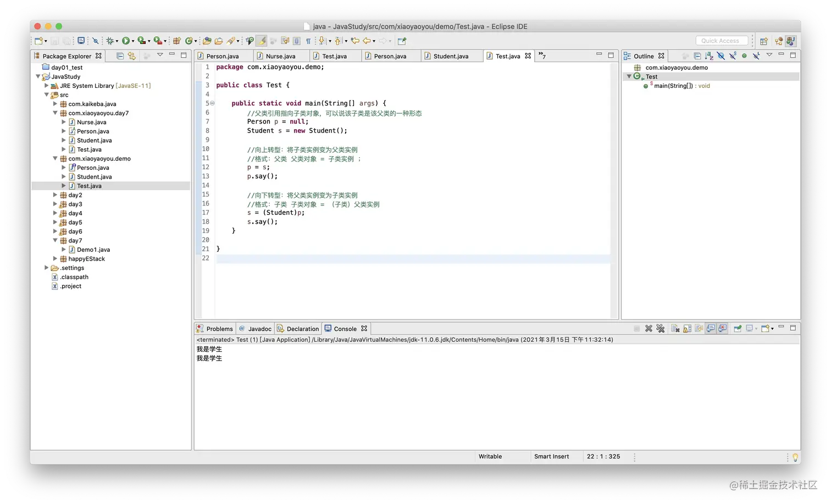Screen dimensions: 831x504
Task: Click the Back navigation yellow arrow
Action: pos(367,41)
